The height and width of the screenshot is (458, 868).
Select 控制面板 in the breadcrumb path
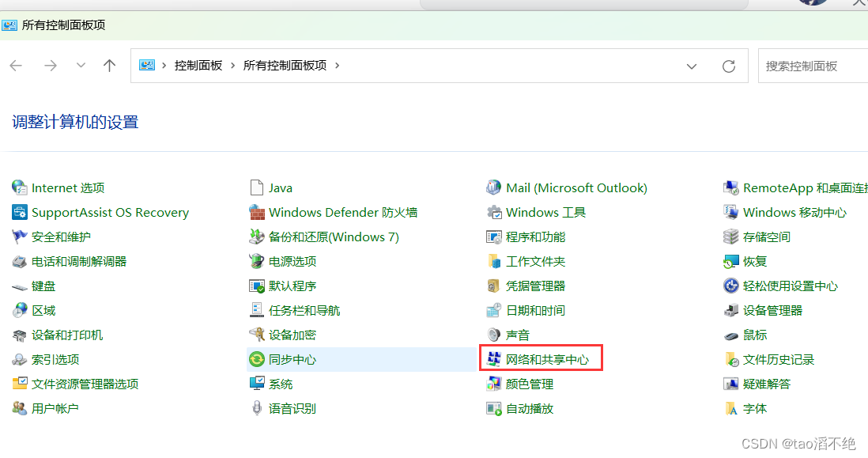pyautogui.click(x=198, y=66)
